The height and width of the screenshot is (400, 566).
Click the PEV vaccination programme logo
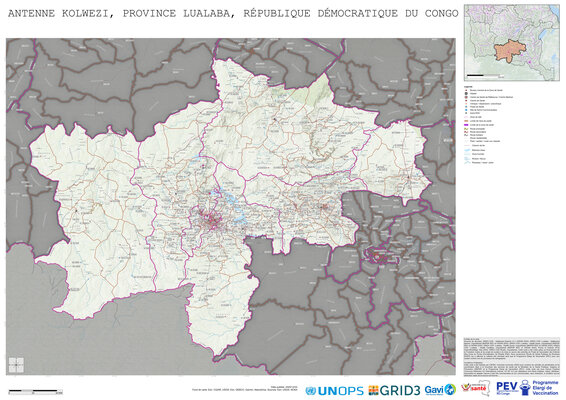tap(527, 388)
